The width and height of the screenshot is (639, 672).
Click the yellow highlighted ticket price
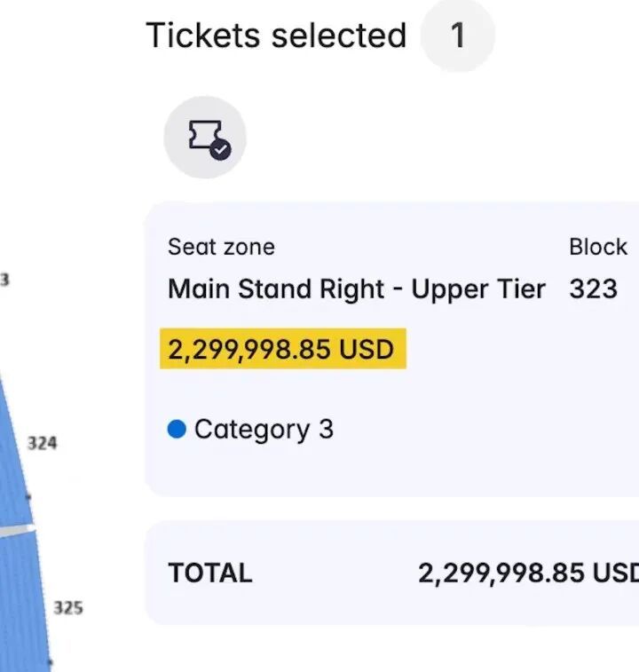coord(281,349)
